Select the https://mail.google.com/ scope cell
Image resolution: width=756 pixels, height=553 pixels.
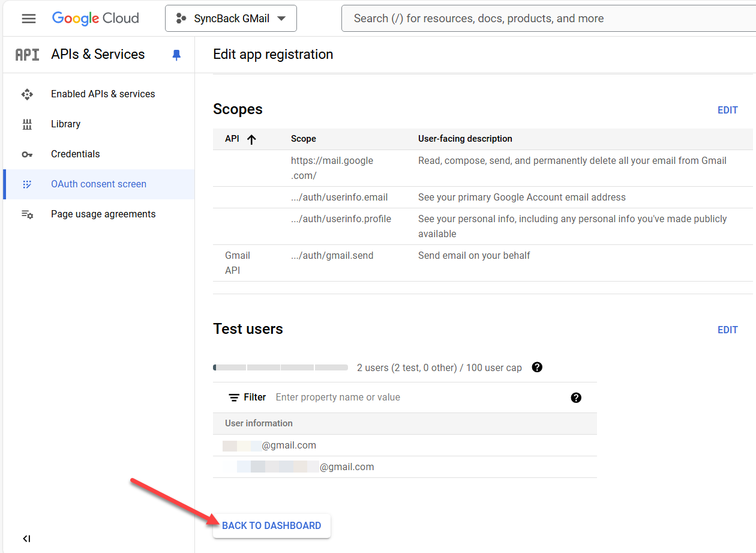tap(332, 168)
